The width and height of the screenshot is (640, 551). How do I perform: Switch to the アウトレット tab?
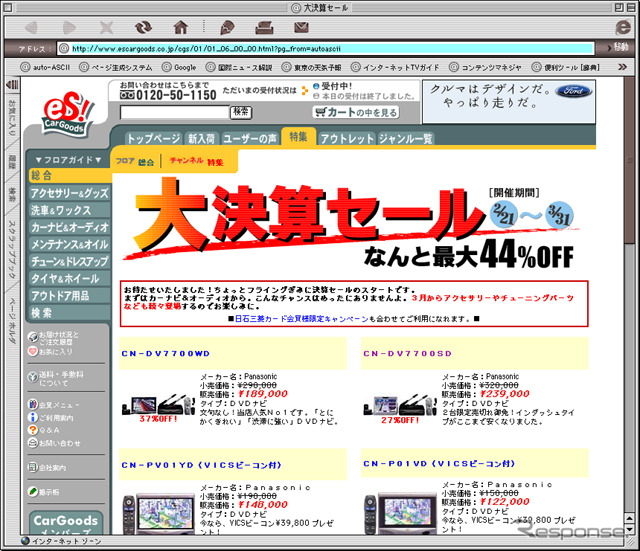347,139
